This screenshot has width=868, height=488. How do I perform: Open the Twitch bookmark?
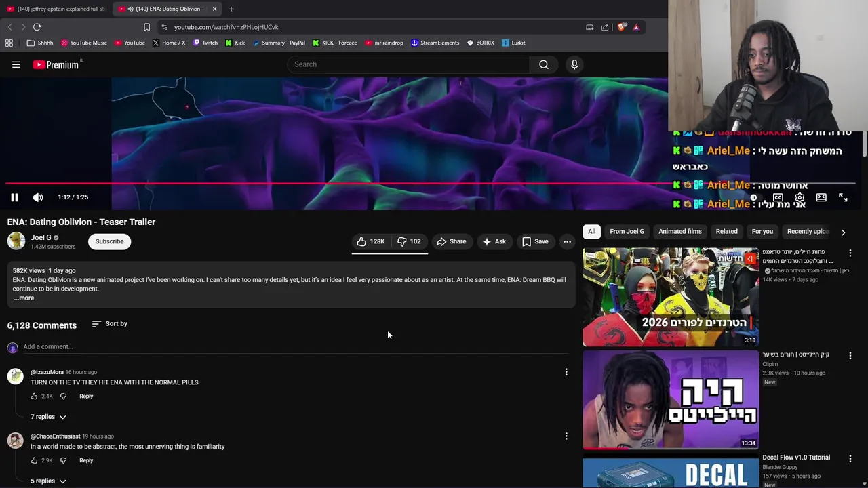click(x=205, y=43)
